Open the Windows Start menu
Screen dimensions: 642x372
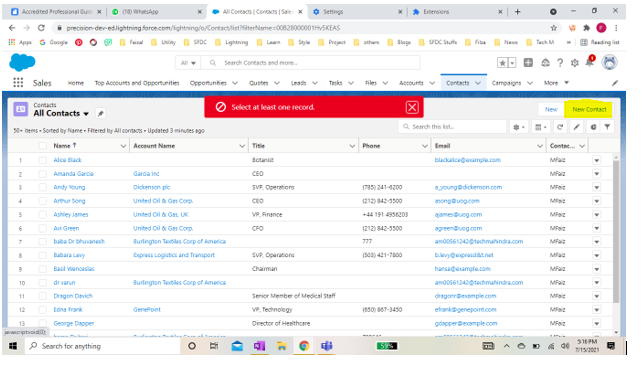tap(13, 346)
